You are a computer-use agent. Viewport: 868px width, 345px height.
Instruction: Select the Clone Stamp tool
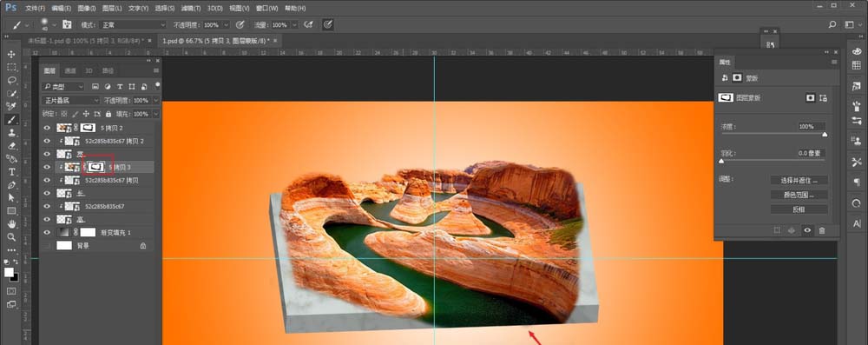pyautogui.click(x=11, y=133)
